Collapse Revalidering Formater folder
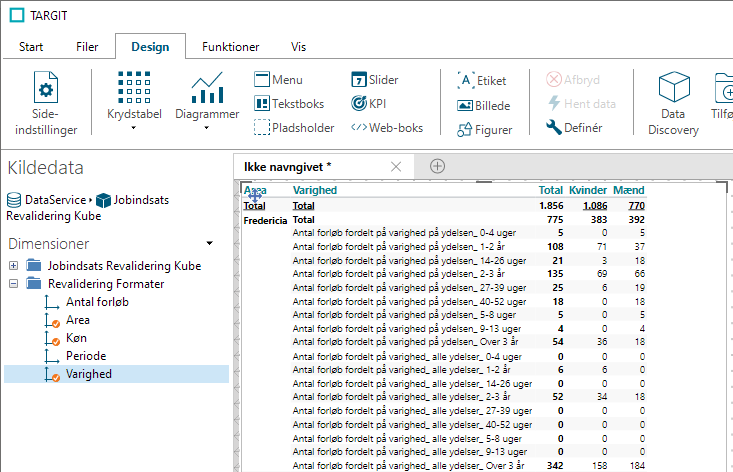The width and height of the screenshot is (733, 472). (14, 283)
